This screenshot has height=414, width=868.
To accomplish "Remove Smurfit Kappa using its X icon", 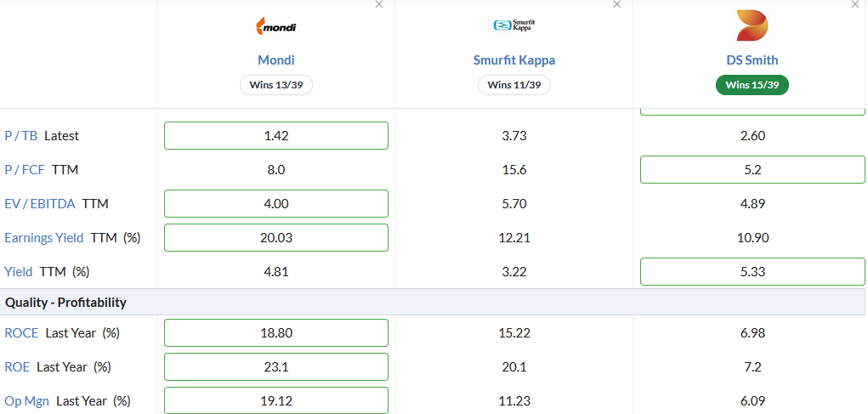I will tap(616, 4).
